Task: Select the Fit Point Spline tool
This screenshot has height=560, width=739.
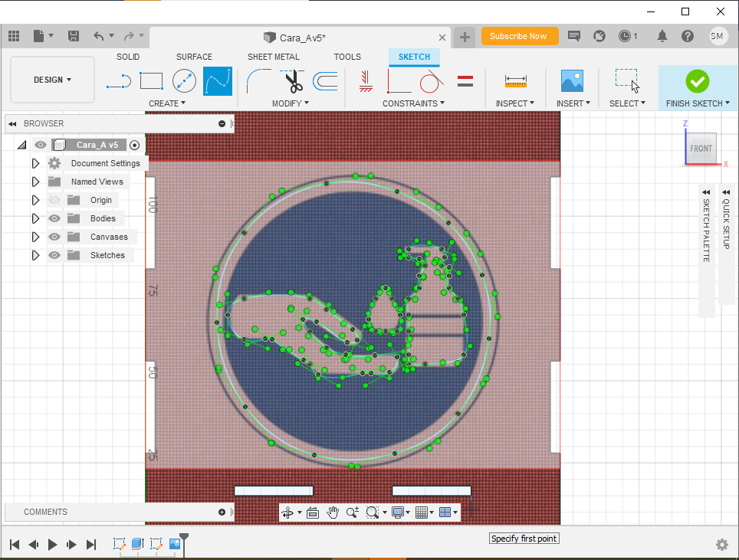Action: (x=217, y=81)
